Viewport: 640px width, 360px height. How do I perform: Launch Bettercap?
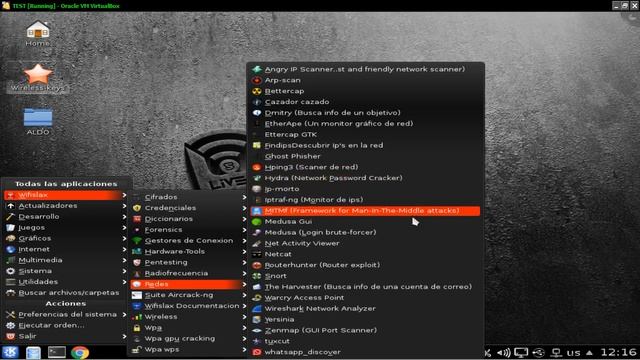[x=365, y=91]
